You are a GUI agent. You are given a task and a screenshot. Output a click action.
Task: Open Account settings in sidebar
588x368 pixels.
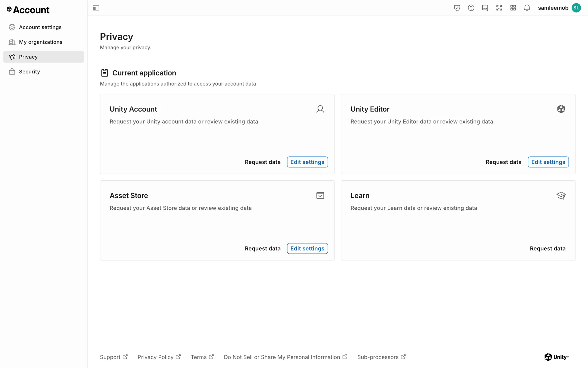40,27
